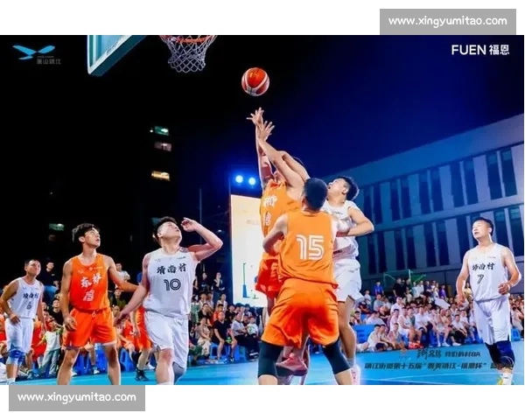Click the number 3 on the orange jersey

[x=88, y=296]
